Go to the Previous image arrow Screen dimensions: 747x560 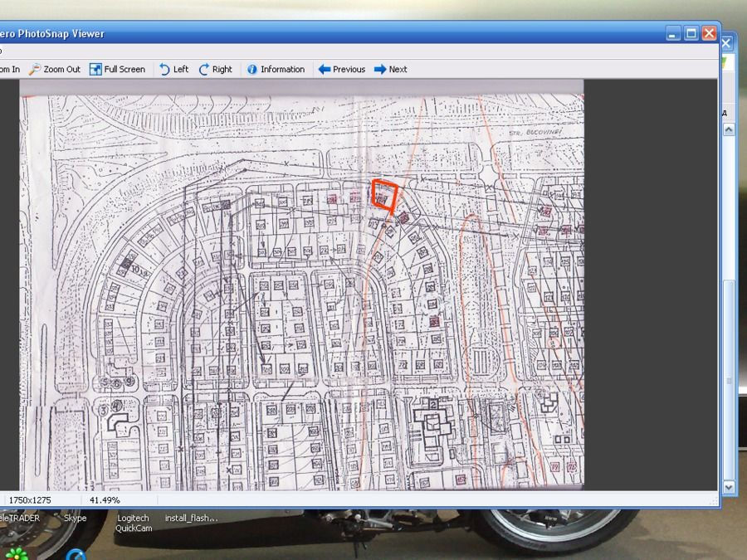pyautogui.click(x=325, y=70)
